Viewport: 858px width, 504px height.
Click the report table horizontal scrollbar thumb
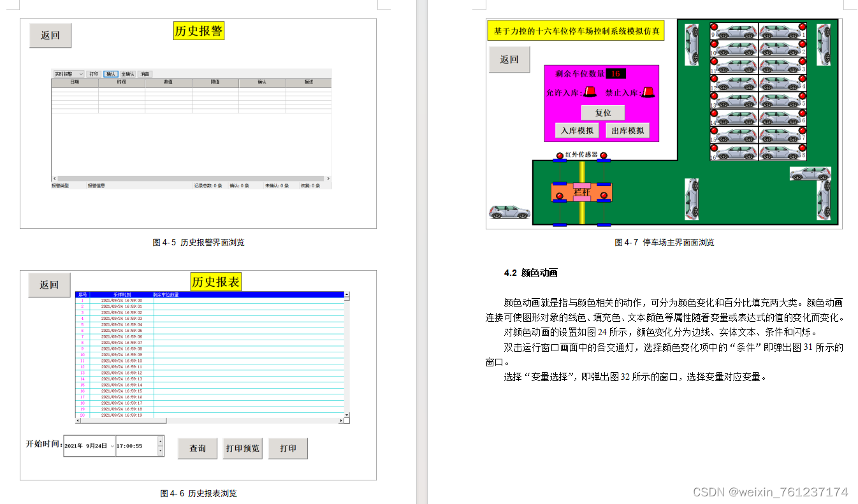124,421
